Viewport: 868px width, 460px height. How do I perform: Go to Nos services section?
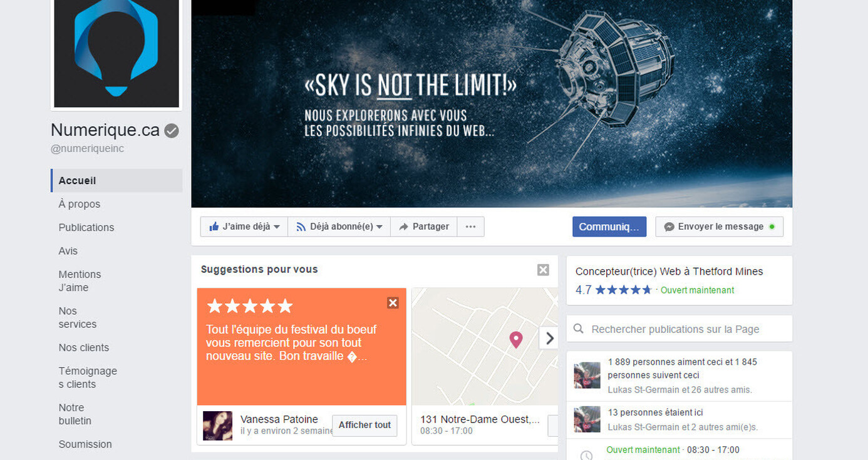[x=78, y=317]
